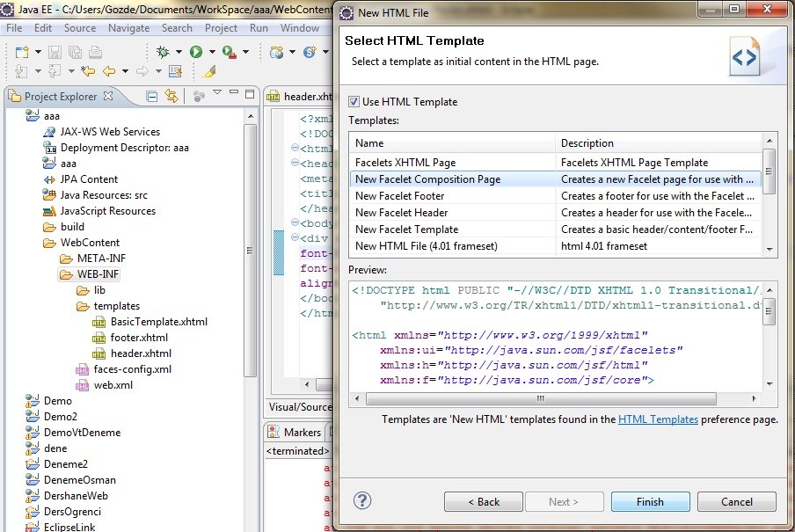
Task: Open the Debug dropdown arrow
Action: point(179,52)
